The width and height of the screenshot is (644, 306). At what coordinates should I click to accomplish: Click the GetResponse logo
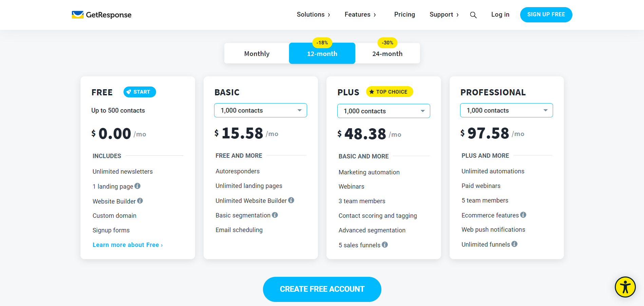pyautogui.click(x=101, y=15)
